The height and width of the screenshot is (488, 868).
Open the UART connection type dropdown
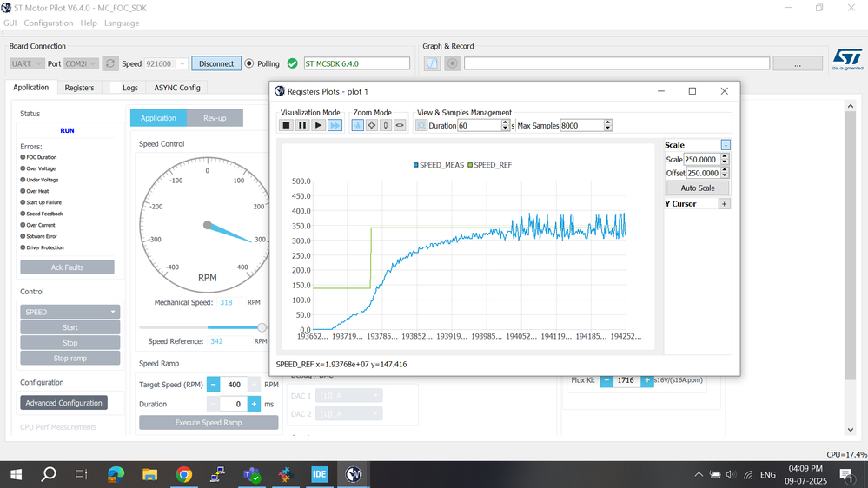(27, 63)
